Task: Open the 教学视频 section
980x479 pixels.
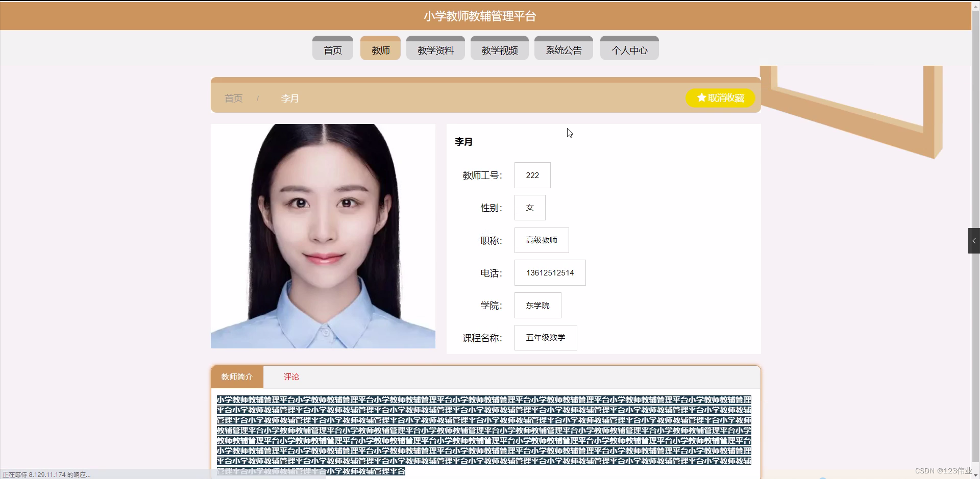Action: click(499, 49)
